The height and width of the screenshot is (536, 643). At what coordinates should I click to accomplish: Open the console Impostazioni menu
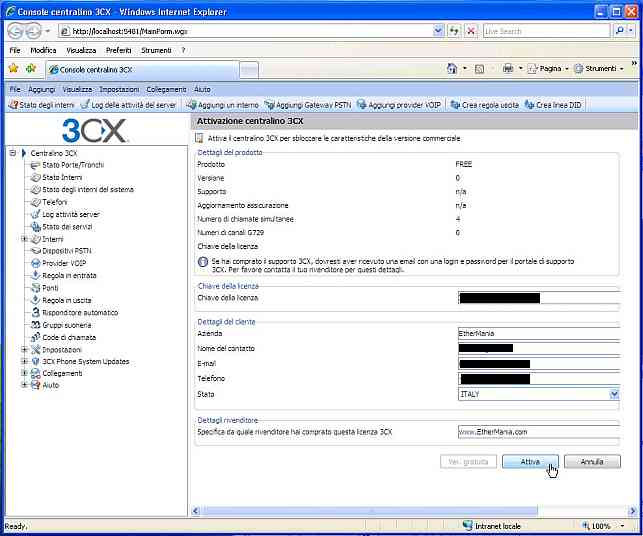tap(119, 89)
